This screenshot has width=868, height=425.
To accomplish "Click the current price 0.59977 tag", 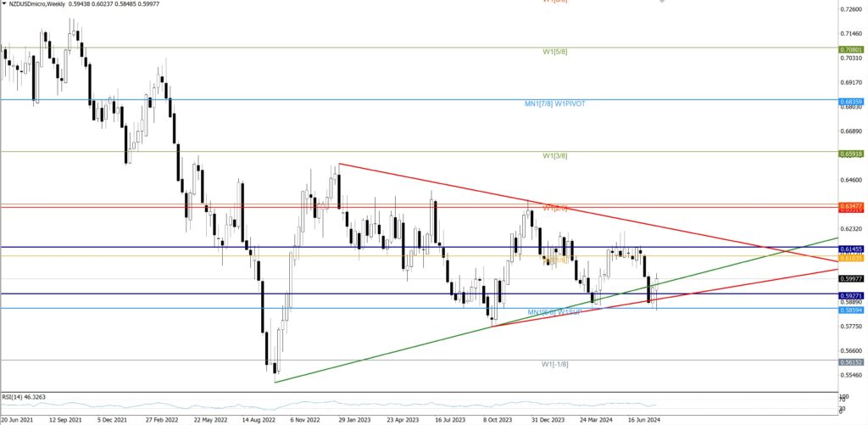I will tap(850, 279).
